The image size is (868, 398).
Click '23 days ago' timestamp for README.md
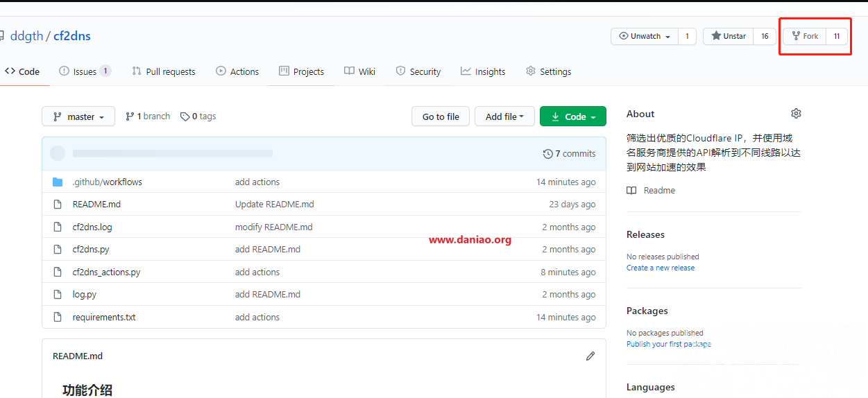point(572,204)
